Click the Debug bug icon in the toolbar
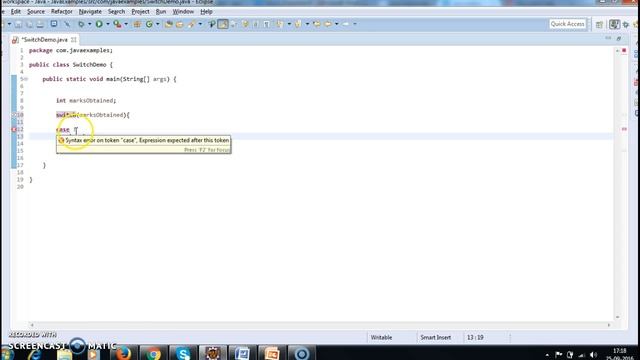The width and height of the screenshot is (640, 360). pos(81,24)
